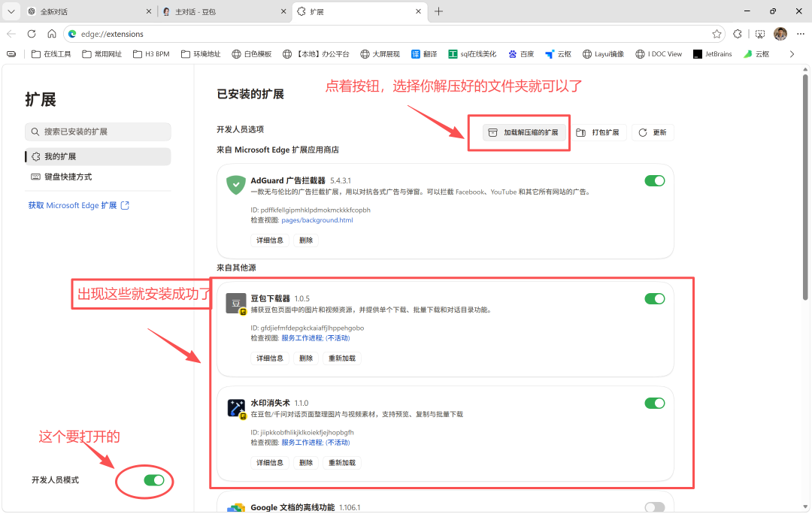Click the 水印消失术 extension icon
Screen dimensions: 812x514
237,408
